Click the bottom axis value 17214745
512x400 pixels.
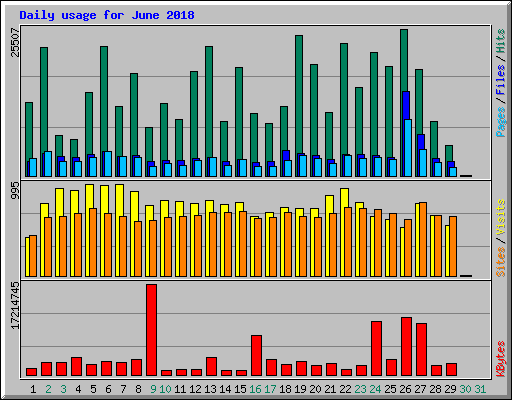point(15,305)
